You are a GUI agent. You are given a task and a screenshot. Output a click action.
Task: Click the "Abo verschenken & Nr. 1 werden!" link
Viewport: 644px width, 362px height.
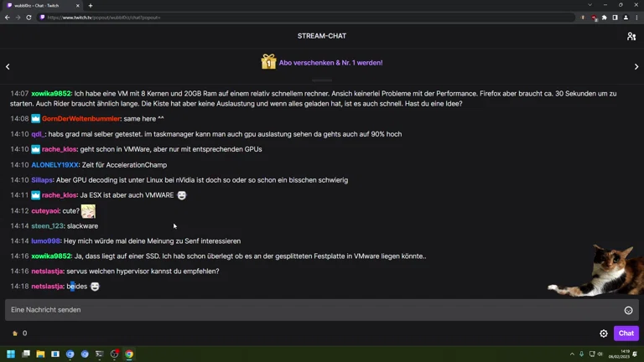click(x=330, y=63)
